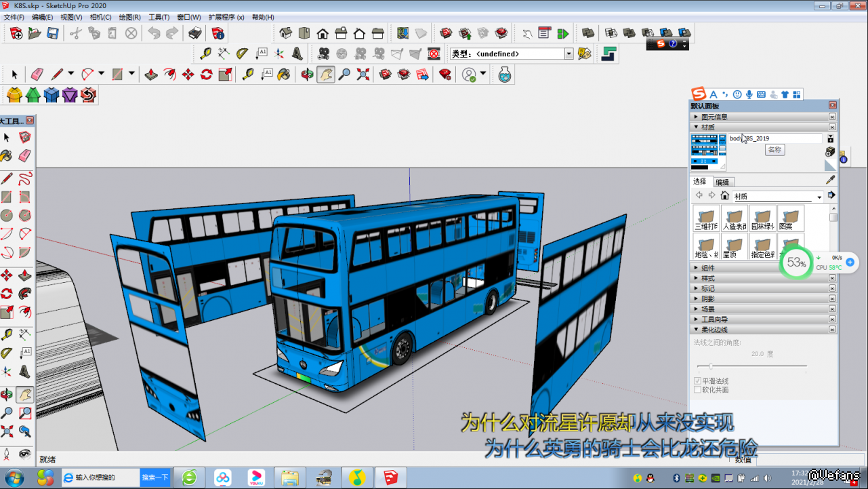Click the 法线之间的角度 slider
The width and height of the screenshot is (868, 489).
click(x=711, y=366)
